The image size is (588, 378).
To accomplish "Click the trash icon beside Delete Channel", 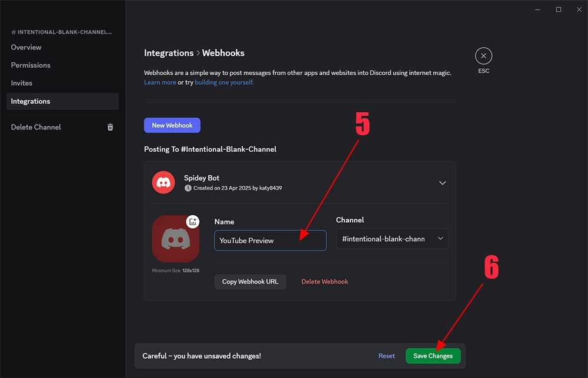I will [111, 127].
